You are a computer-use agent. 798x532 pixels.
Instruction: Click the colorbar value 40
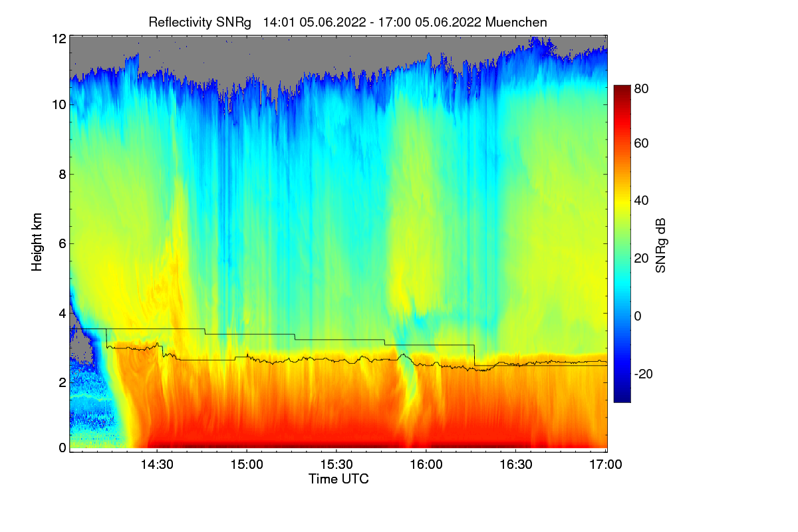(x=641, y=201)
